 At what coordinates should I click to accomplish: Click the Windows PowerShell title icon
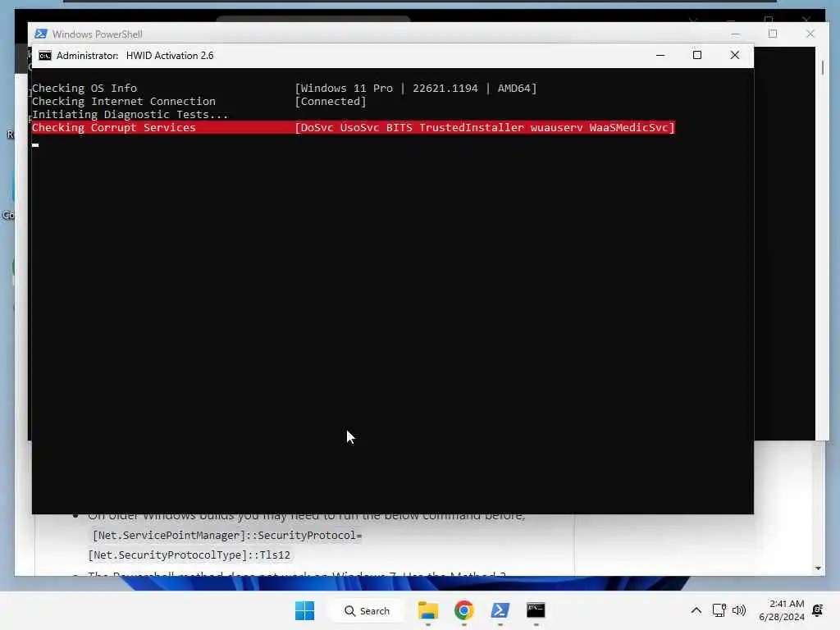point(41,34)
